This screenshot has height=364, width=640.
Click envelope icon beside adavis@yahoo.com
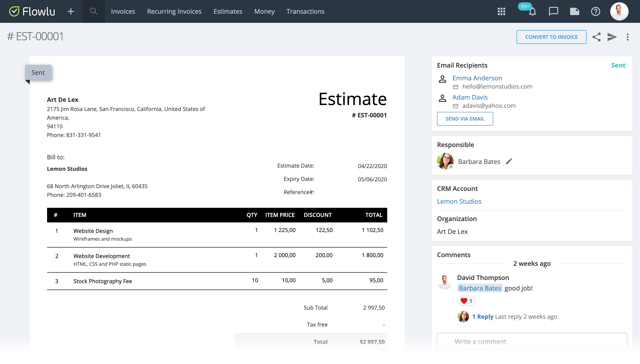click(x=456, y=106)
